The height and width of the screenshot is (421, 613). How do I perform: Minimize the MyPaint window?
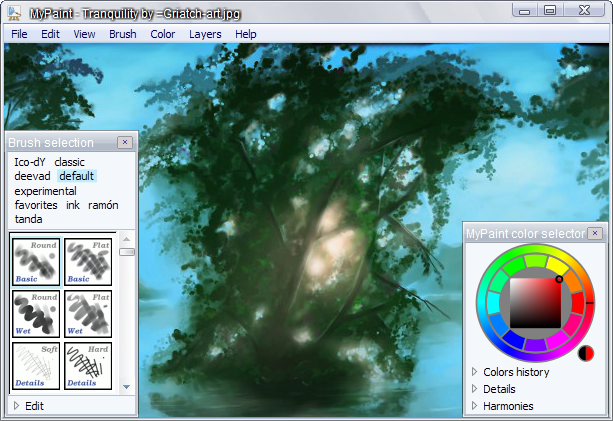point(525,11)
